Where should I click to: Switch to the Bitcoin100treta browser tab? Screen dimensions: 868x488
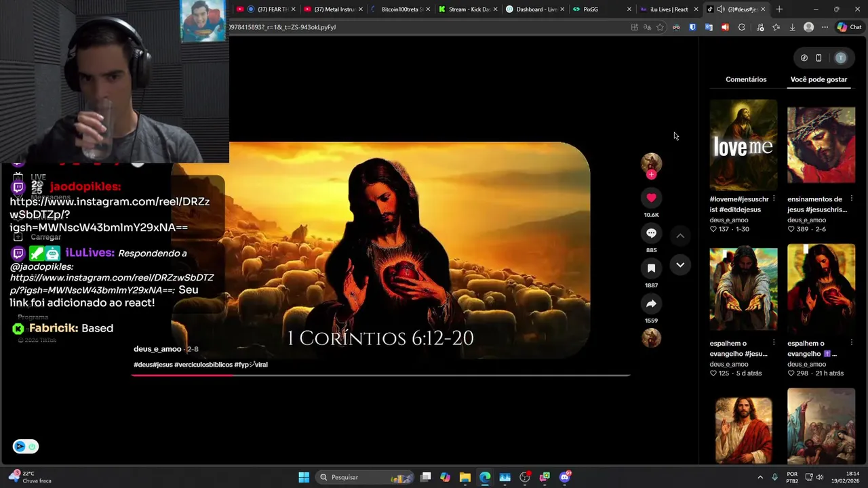[x=400, y=9]
